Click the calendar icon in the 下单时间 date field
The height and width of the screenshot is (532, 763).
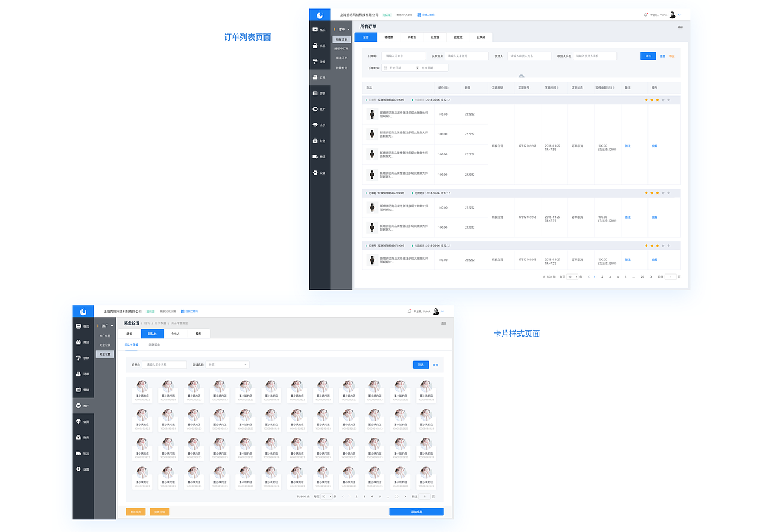click(386, 68)
